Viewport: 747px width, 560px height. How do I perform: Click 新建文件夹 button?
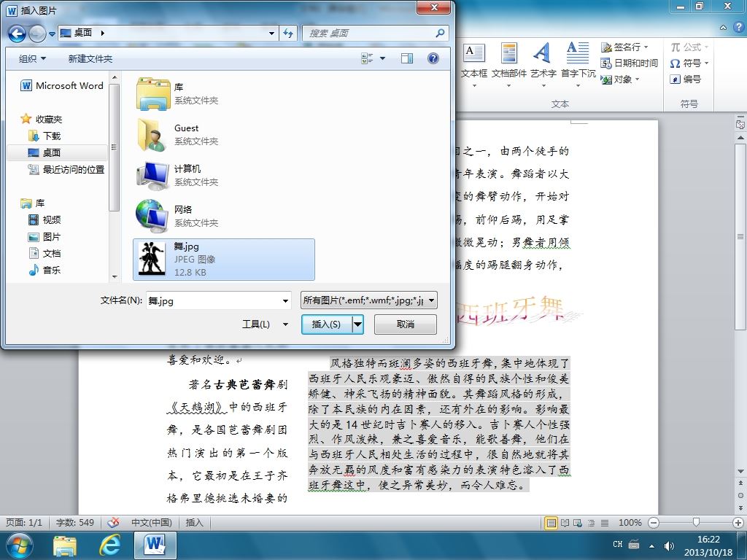(x=90, y=58)
